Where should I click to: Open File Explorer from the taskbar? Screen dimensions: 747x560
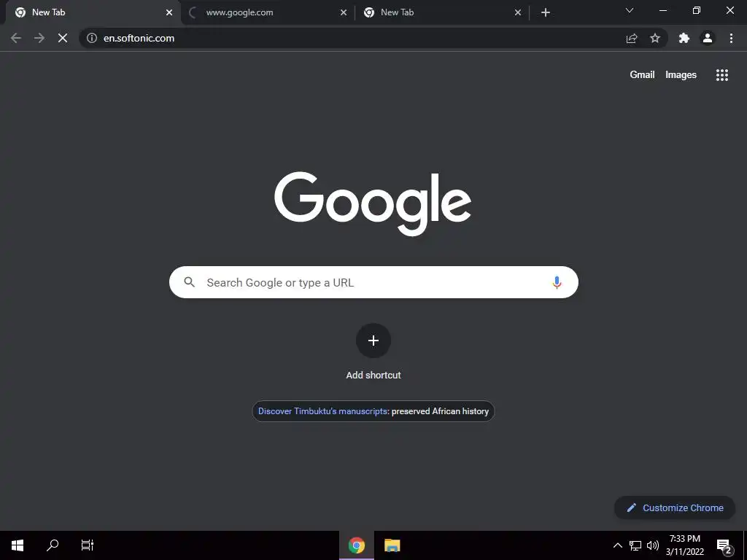(x=392, y=545)
